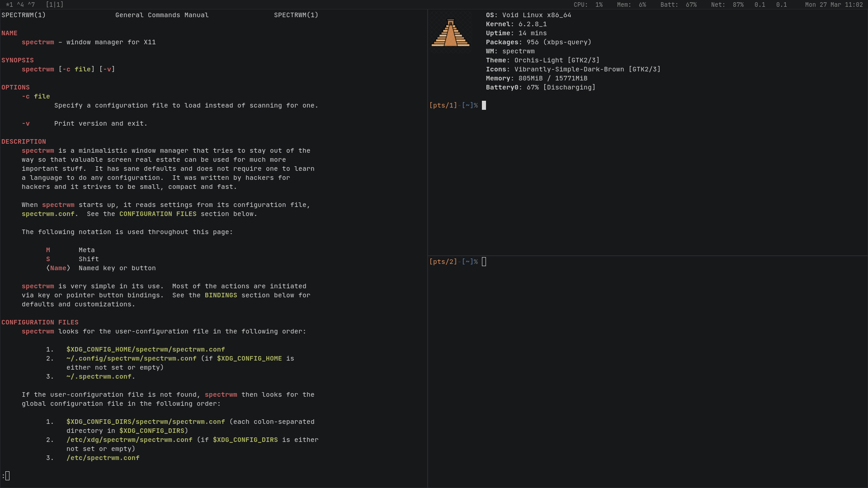Click the '-c file' option entry
This screenshot has height=488, width=868.
[x=36, y=96]
